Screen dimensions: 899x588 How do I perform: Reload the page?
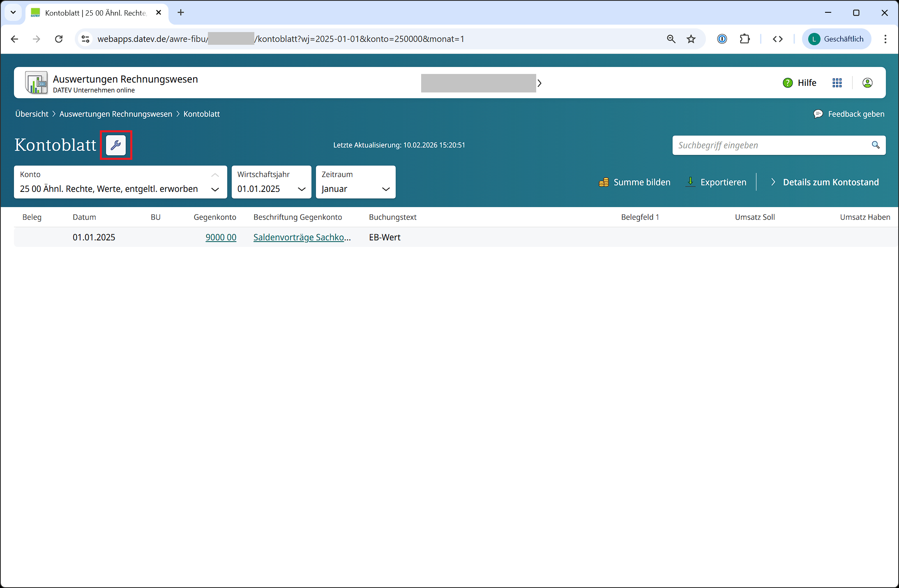click(x=59, y=39)
